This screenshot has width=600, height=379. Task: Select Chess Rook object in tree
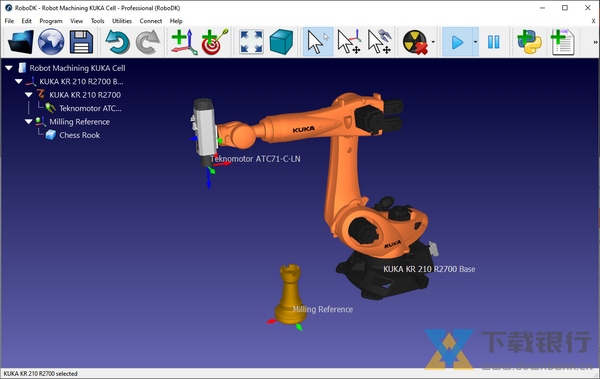click(x=80, y=135)
